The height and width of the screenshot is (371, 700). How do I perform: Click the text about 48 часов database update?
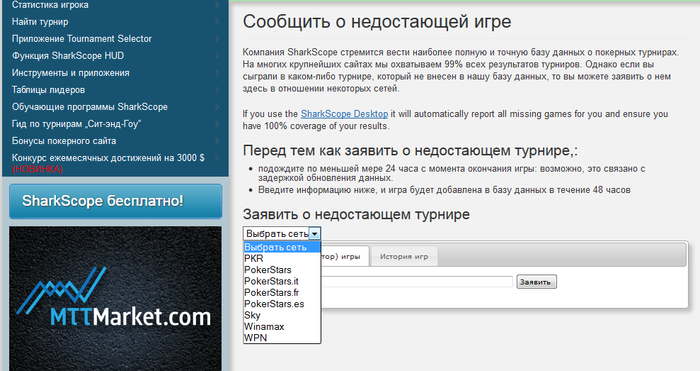444,190
